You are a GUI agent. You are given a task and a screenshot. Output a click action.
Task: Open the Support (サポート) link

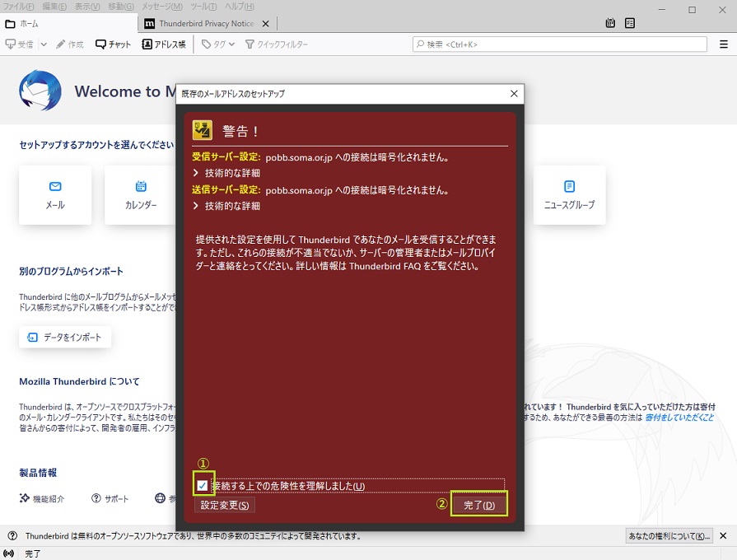(110, 498)
